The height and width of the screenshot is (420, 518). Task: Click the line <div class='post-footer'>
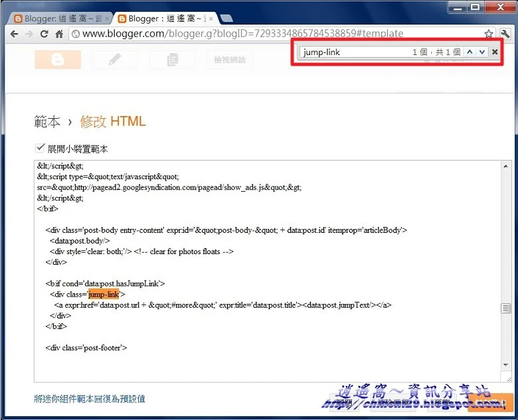pos(86,348)
